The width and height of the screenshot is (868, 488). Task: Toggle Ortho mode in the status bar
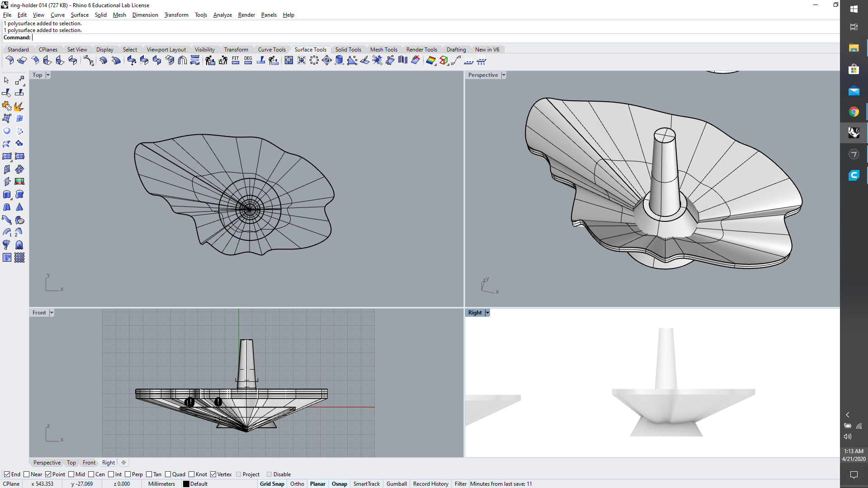point(297,483)
